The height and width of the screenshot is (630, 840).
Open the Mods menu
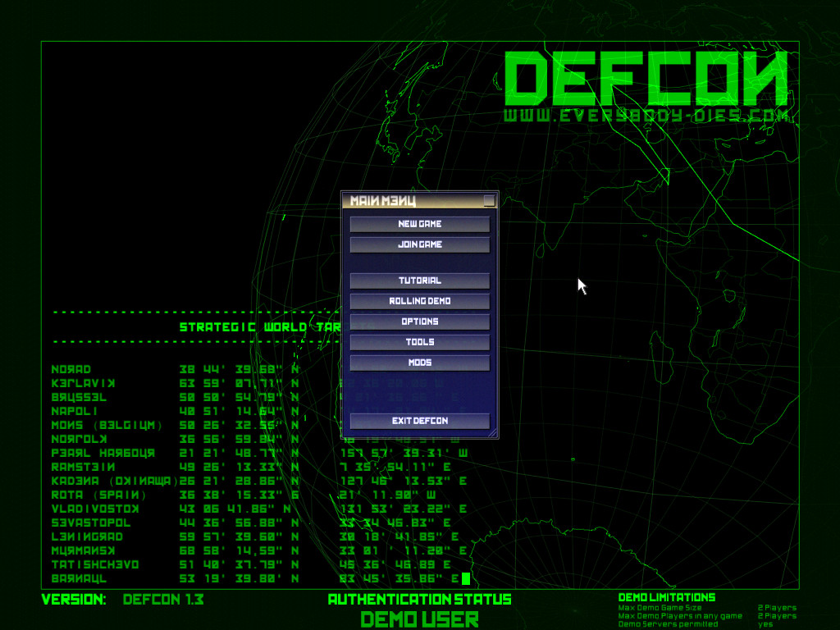pyautogui.click(x=419, y=363)
